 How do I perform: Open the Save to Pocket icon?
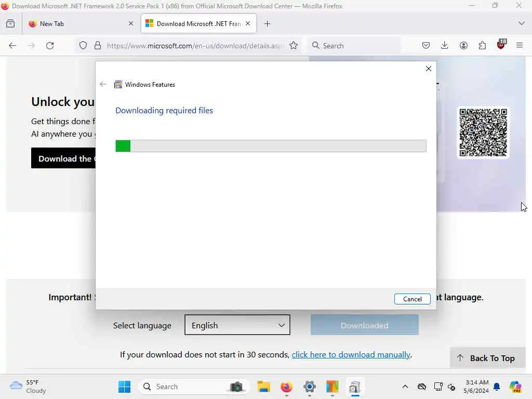click(426, 46)
